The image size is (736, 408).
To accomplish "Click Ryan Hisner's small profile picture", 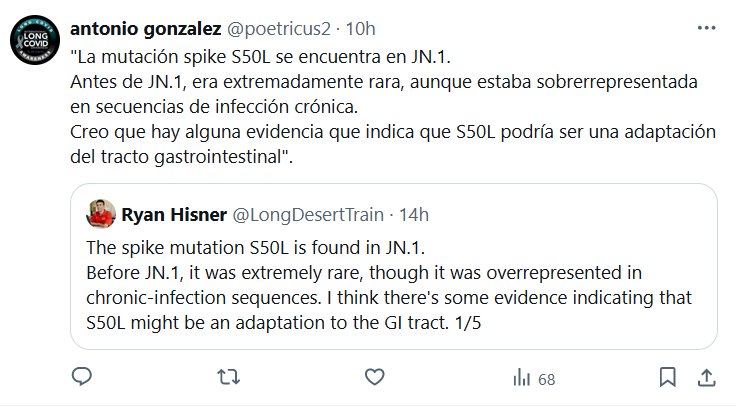I will (x=102, y=213).
